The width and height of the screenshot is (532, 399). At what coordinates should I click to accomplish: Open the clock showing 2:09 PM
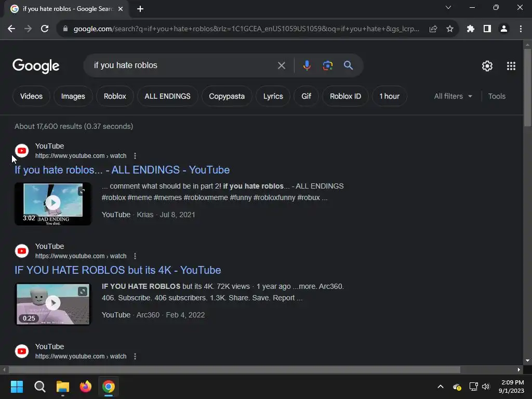point(511,387)
